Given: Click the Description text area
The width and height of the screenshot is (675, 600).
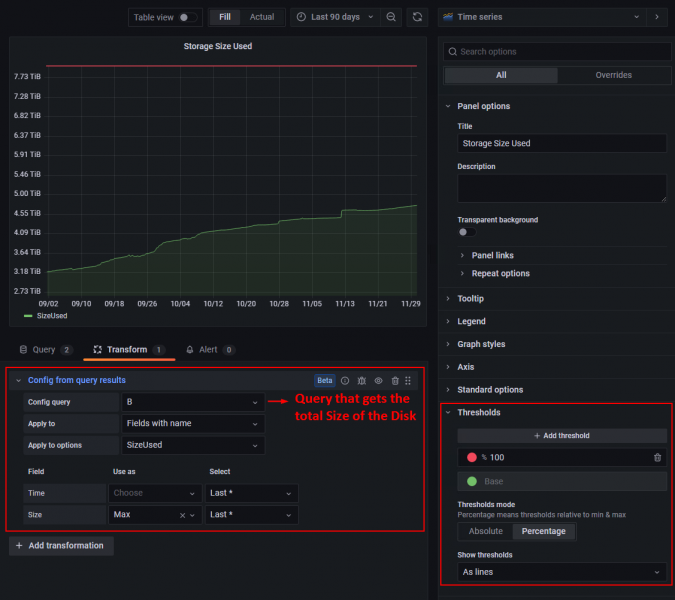Looking at the screenshot, I should [562, 188].
